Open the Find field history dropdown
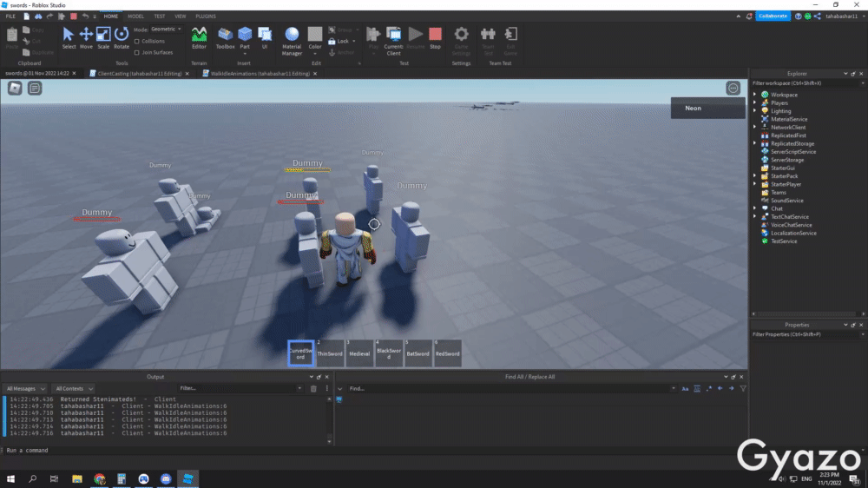Viewport: 868px width, 488px height. 674,388
